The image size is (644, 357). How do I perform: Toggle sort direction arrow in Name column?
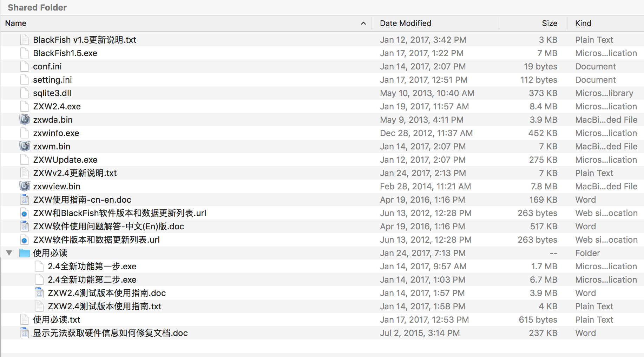[x=363, y=23]
